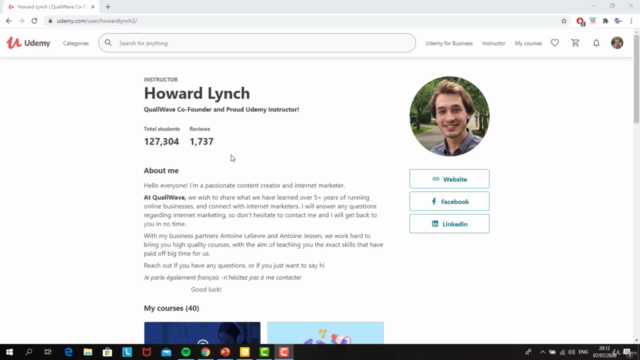Click the total students count 127,304
This screenshot has width=640, height=360.
[x=161, y=142]
